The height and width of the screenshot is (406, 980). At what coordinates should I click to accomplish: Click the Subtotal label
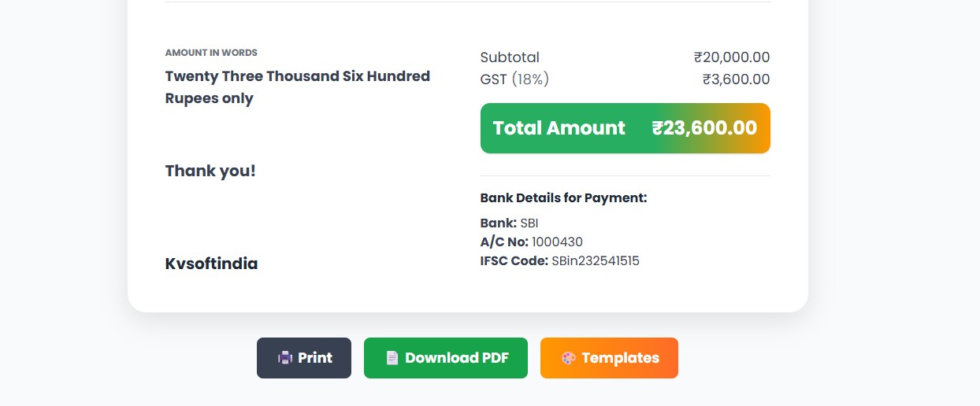pyautogui.click(x=510, y=57)
